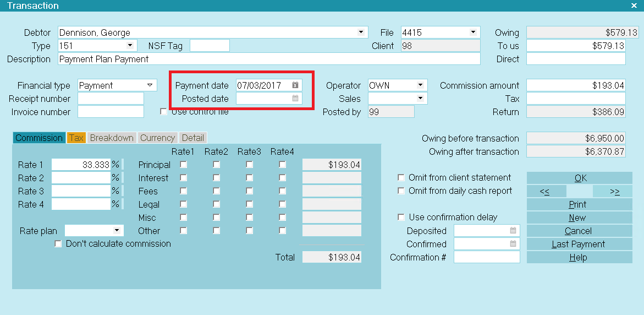The image size is (644, 315).
Task: Click the Direct amount field
Action: pyautogui.click(x=576, y=59)
